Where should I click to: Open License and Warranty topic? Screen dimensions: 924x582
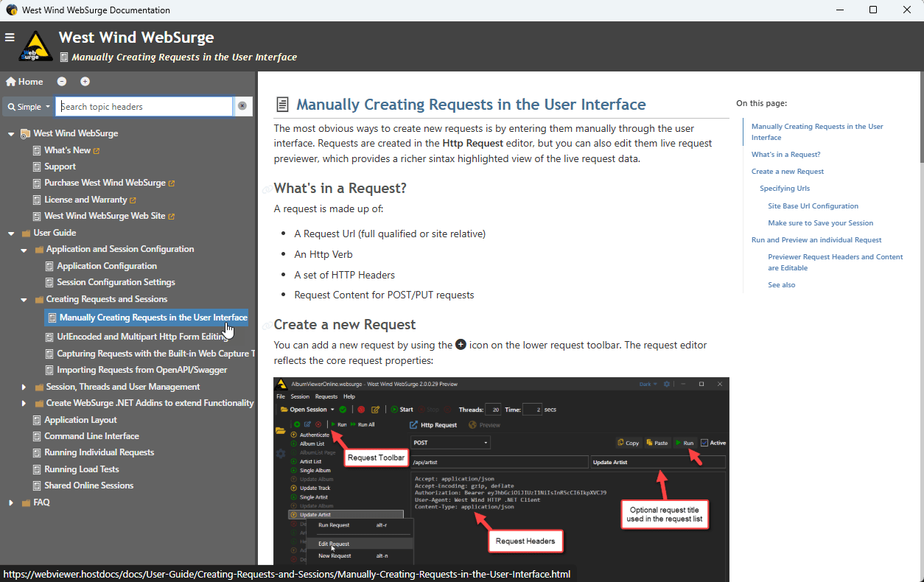85,200
